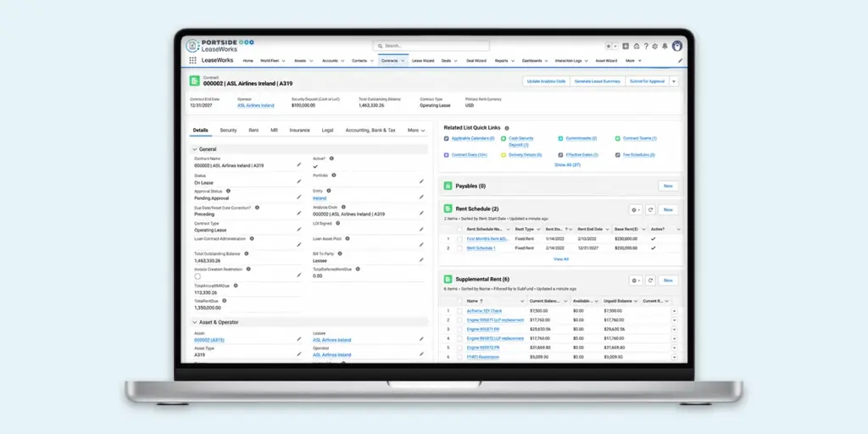Click the favorites star icon
868x434 pixels.
[x=609, y=46]
